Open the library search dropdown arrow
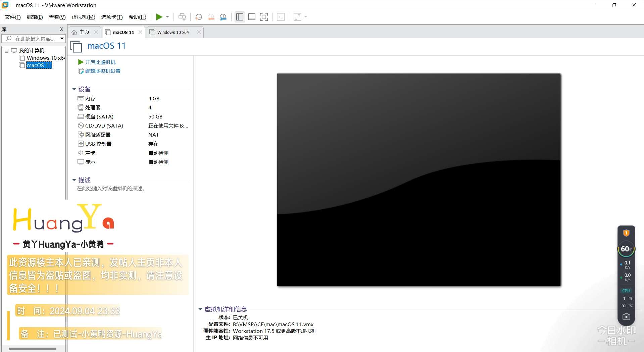 62,39
